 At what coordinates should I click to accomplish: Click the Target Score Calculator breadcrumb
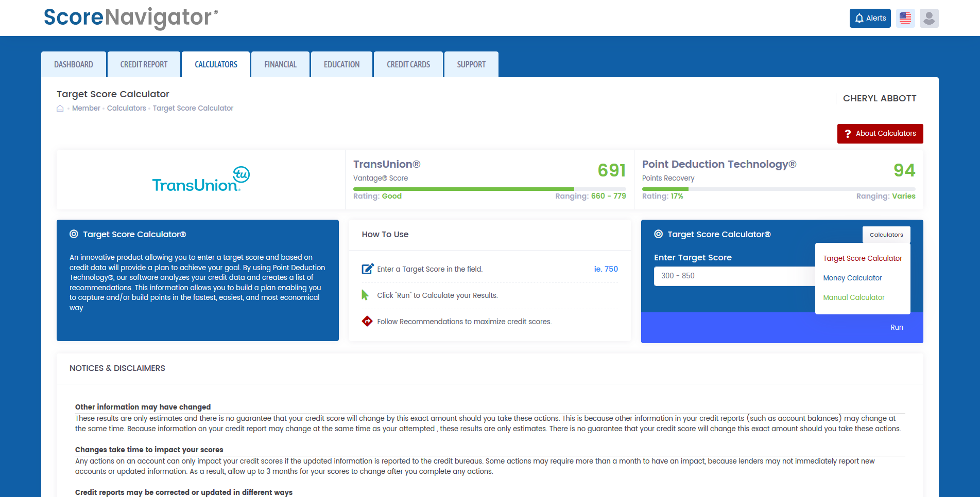(x=193, y=108)
